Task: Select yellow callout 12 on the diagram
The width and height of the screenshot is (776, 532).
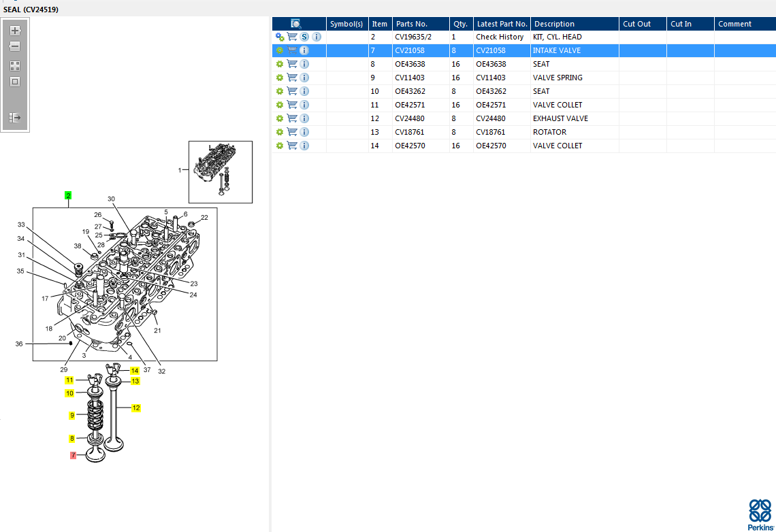Action: 136,408
